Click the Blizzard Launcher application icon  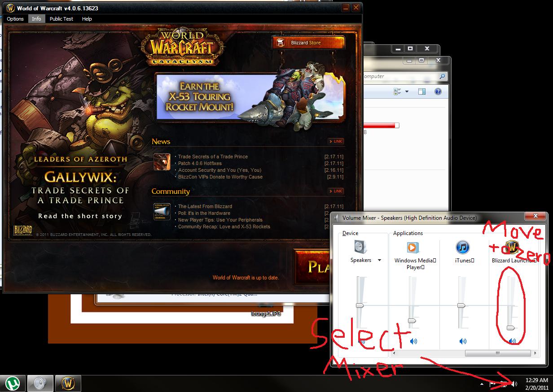point(512,247)
